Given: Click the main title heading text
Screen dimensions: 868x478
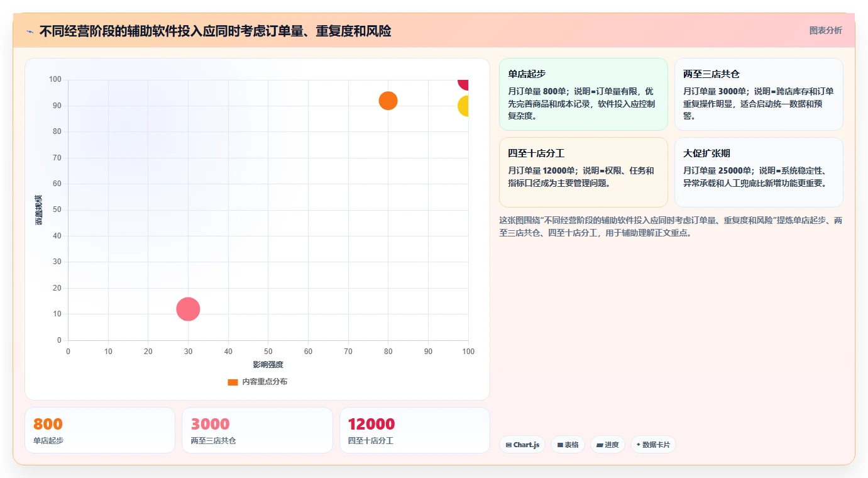Looking at the screenshot, I should 215,31.
